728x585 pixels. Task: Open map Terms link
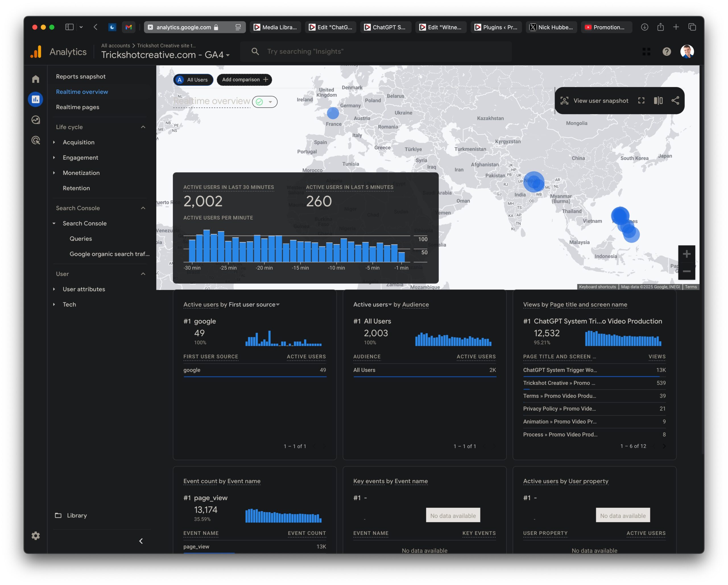[x=691, y=287]
